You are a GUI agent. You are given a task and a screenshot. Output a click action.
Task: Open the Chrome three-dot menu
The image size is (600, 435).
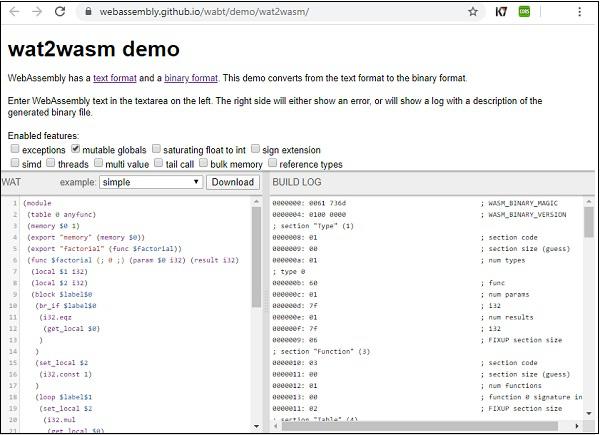[580, 12]
